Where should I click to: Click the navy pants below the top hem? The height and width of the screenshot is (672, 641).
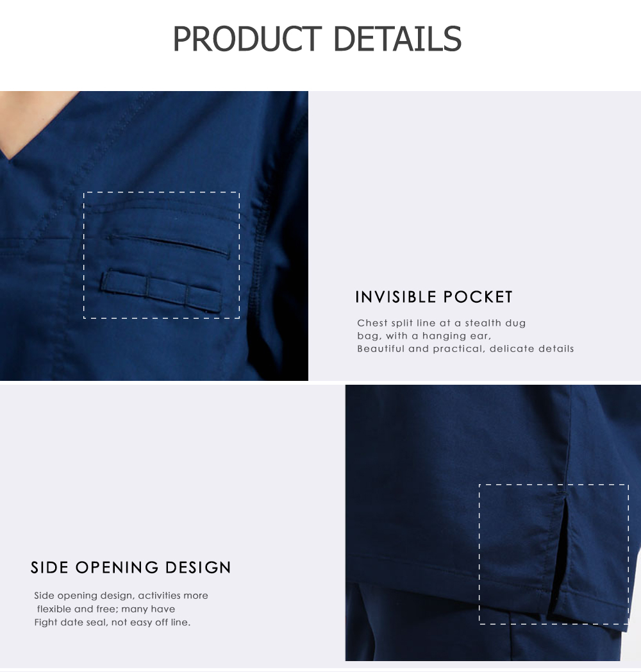450,626
